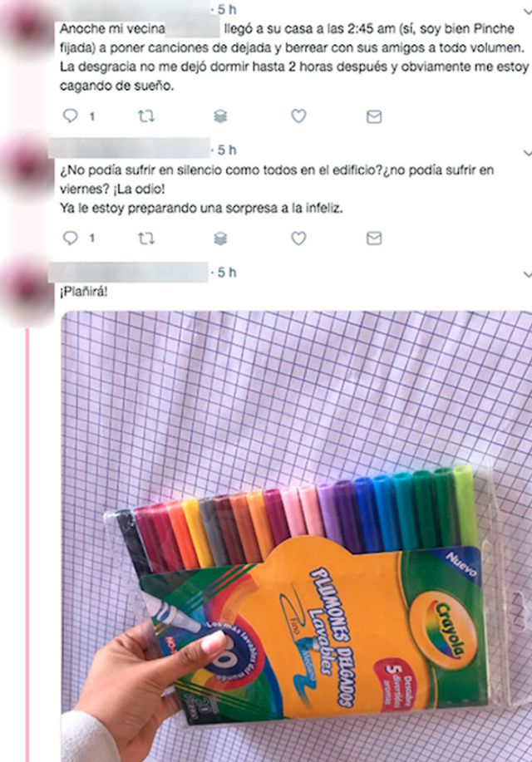
Task: Reply to the tweet '¿No podía sufrir en silencio'
Action: tap(71, 238)
